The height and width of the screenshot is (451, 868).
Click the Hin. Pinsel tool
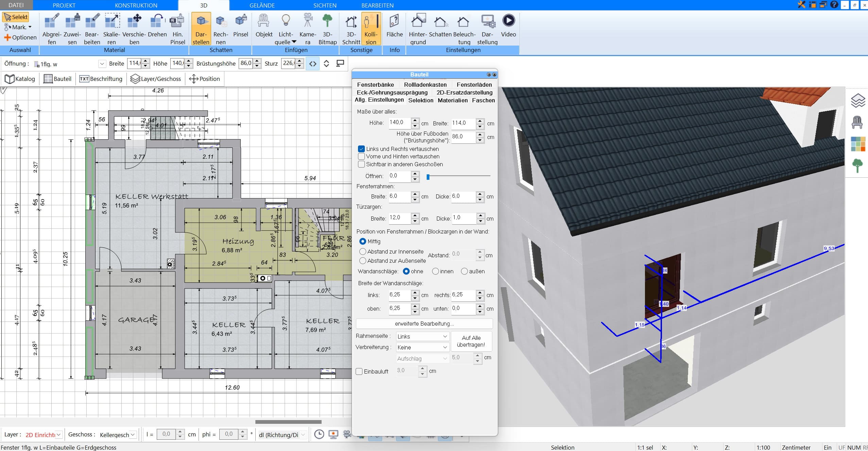click(x=177, y=29)
